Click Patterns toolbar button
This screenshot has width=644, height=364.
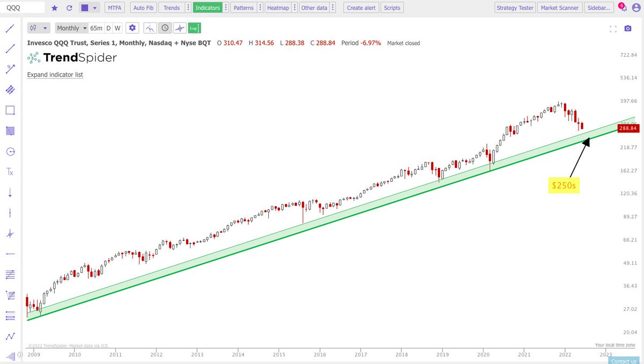(244, 8)
